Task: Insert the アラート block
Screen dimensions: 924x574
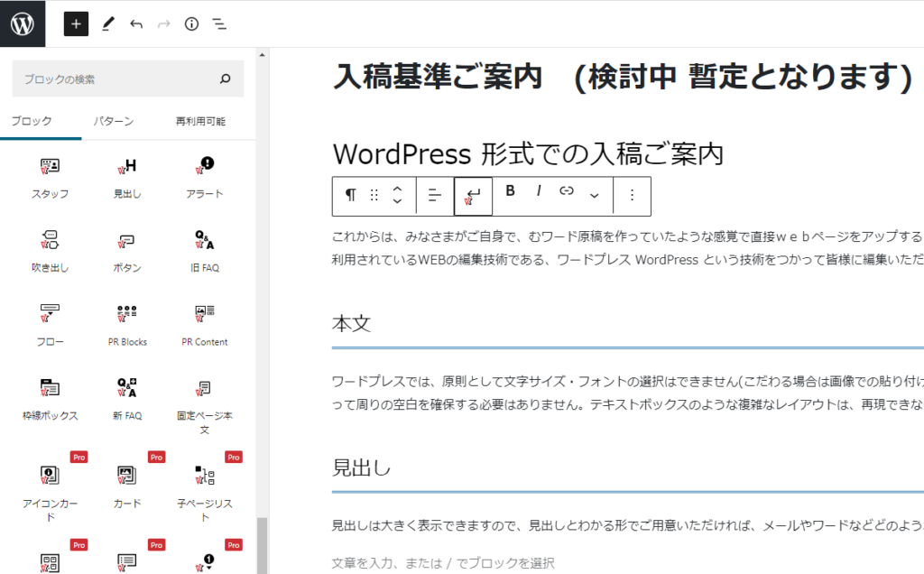Action: click(x=205, y=176)
